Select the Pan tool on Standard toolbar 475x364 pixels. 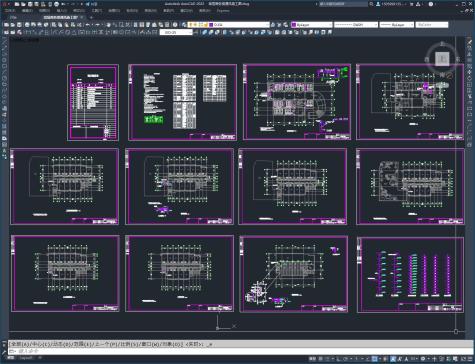[x=109, y=25]
